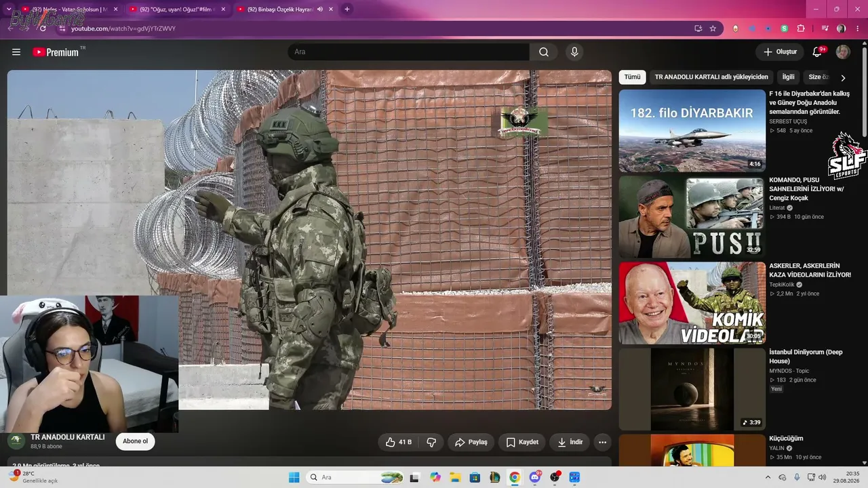
Task: Dislike the video with thumbs down
Action: [431, 442]
